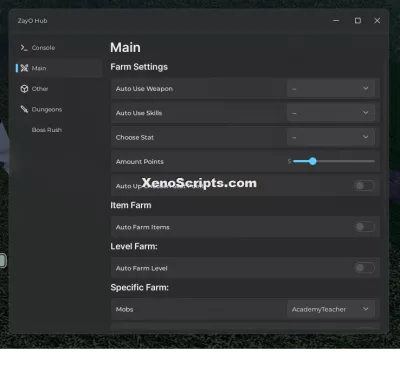Image resolution: width=400 pixels, height=365 pixels.
Task: Click the ZayO Hub window title
Action: pos(32,21)
